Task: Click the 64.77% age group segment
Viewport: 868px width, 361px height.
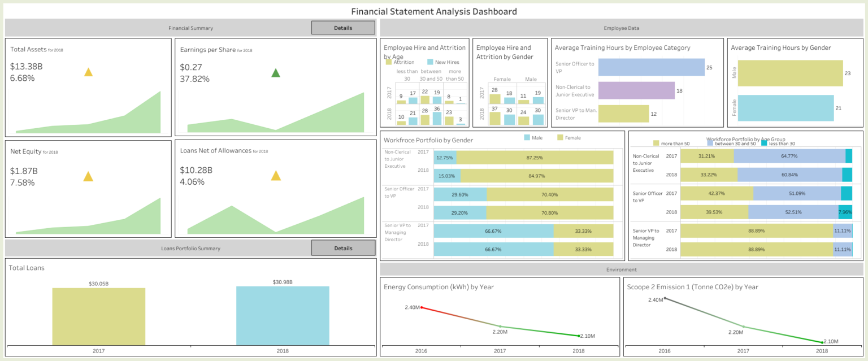Action: 789,156
